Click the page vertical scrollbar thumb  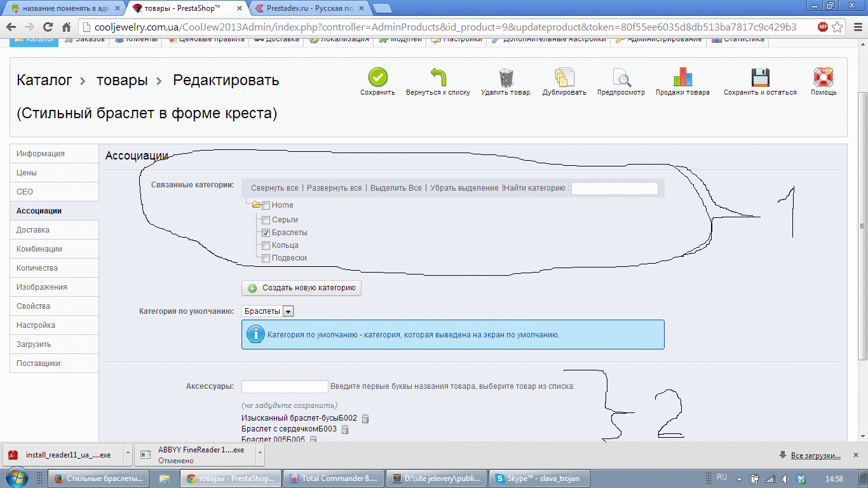click(862, 226)
